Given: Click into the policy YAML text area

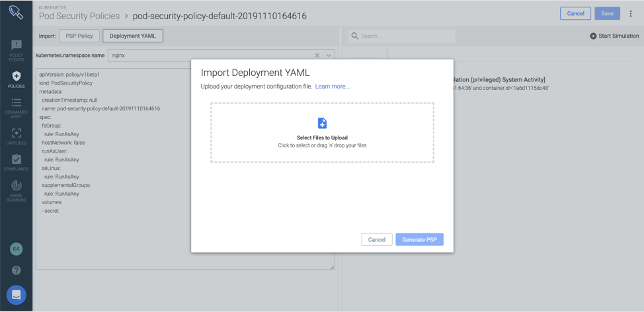Looking at the screenshot, I should 185,169.
